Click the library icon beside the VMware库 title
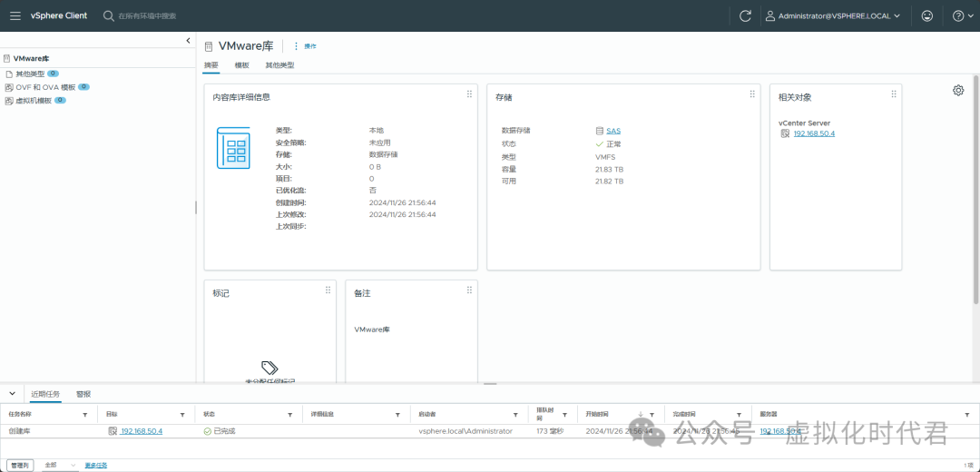The image size is (980, 472). coord(209,46)
